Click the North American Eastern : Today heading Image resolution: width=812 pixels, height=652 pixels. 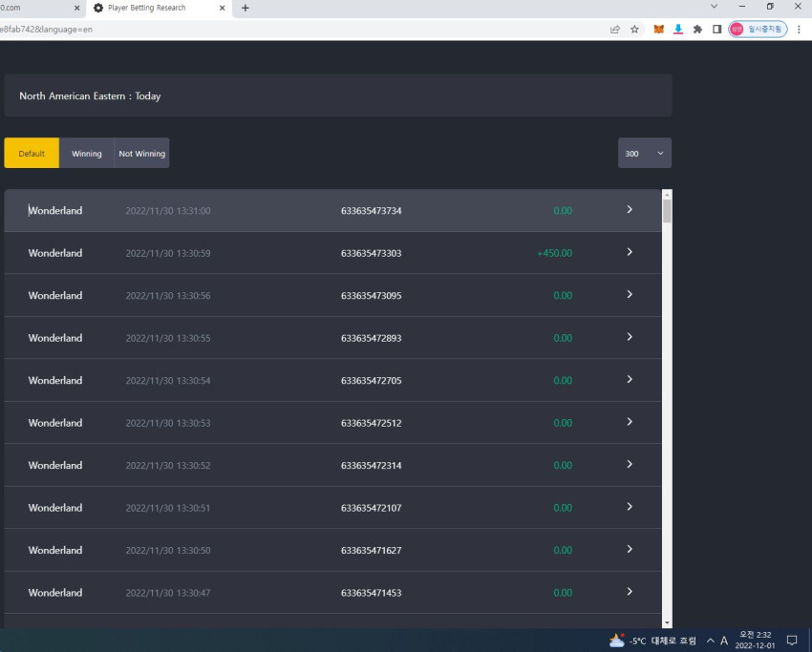[x=90, y=95]
